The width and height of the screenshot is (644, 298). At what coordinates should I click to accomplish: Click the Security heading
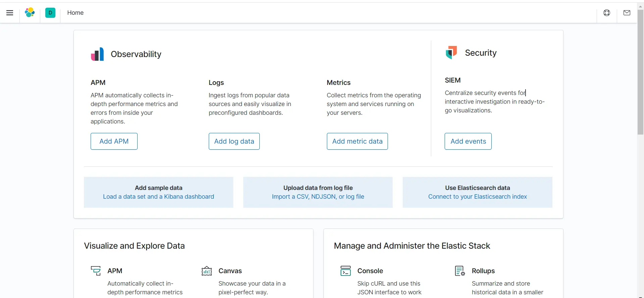tap(481, 53)
